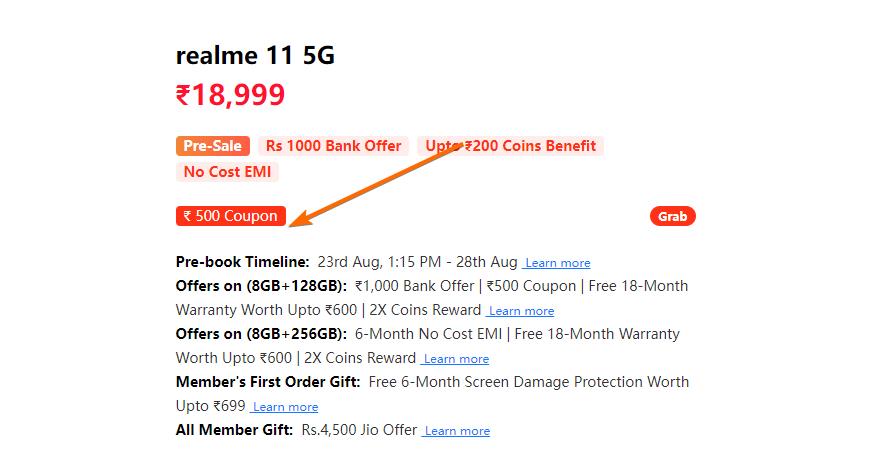
Task: Click the No Cost EMI tag
Action: pos(227,171)
